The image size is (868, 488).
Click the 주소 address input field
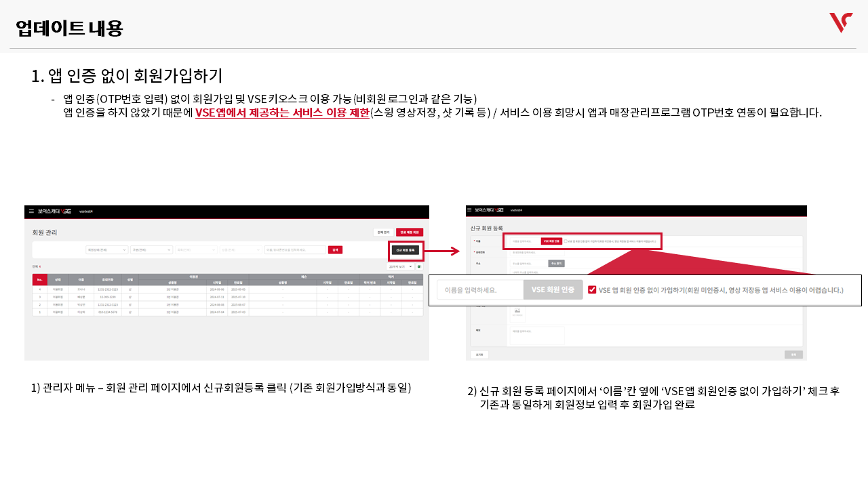528,264
